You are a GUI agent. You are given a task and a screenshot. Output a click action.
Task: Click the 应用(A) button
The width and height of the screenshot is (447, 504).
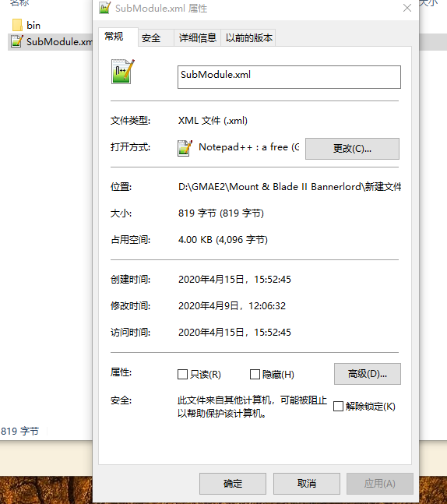379,484
